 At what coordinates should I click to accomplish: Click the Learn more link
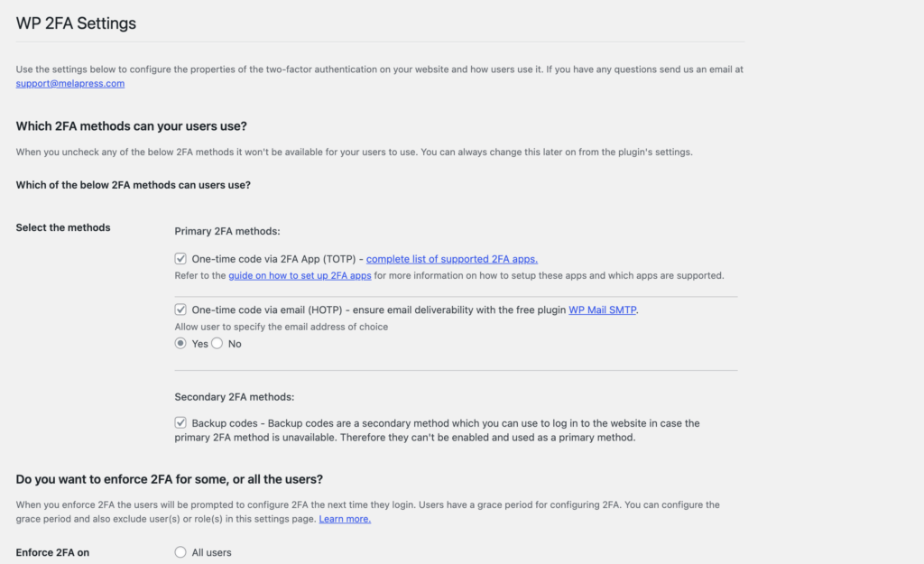(x=345, y=519)
